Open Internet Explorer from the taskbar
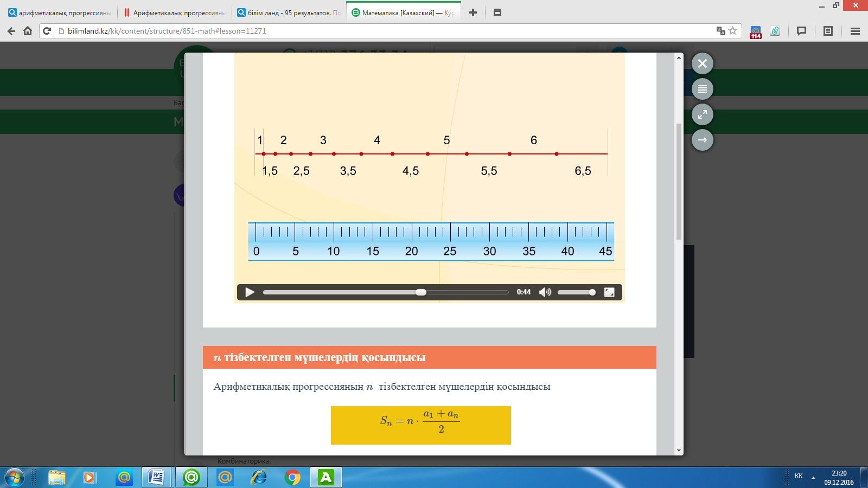868x488 pixels. click(259, 478)
